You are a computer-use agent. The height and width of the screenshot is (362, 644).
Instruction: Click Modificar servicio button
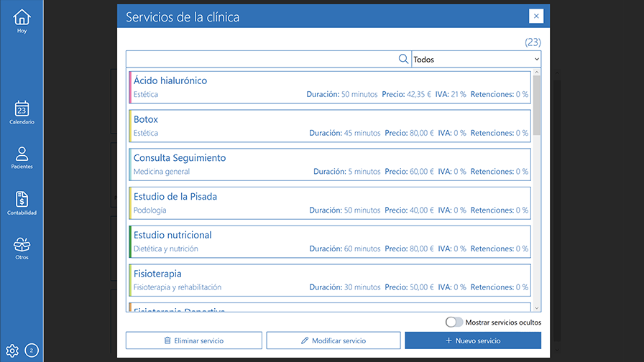click(333, 340)
